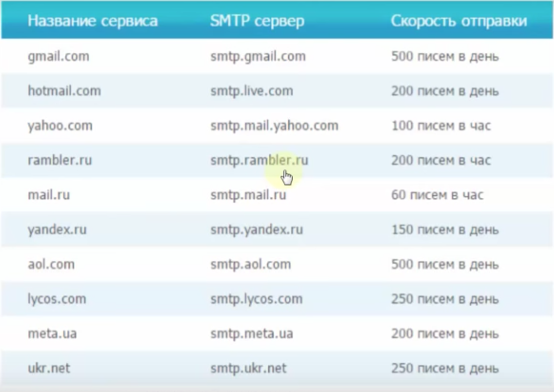The width and height of the screenshot is (554, 392).
Task: Select the 'mail.ru' service cell
Action: click(49, 195)
